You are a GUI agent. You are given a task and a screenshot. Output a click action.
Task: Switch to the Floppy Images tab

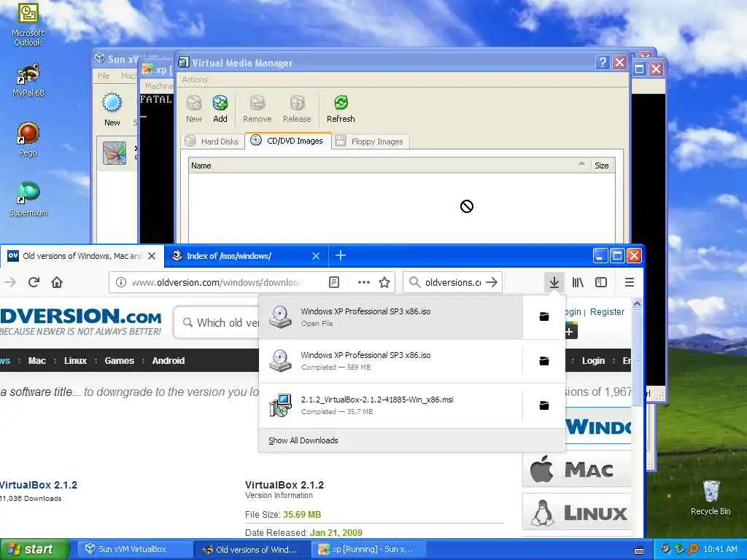pyautogui.click(x=370, y=141)
